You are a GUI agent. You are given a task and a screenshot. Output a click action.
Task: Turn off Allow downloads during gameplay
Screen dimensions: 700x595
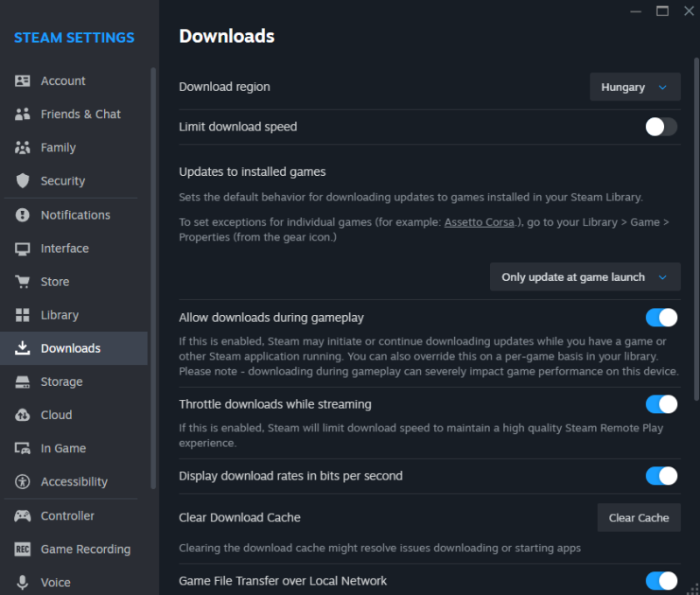point(661,317)
